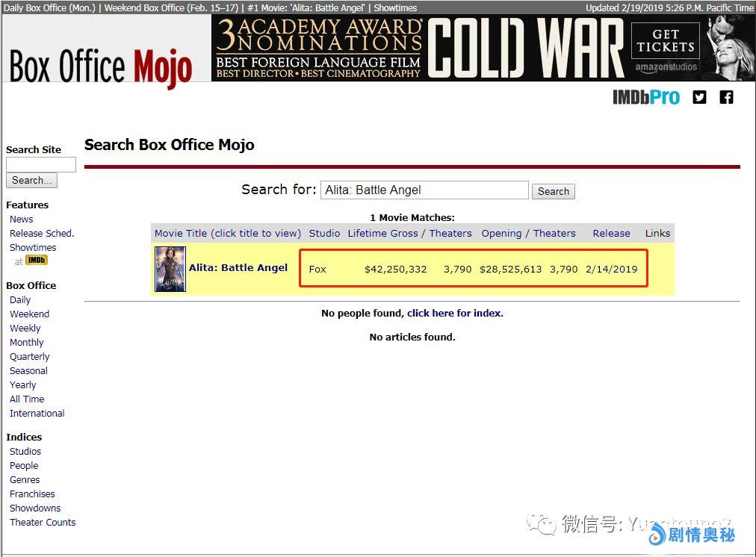
Task: Click the Search for text field
Action: click(424, 190)
